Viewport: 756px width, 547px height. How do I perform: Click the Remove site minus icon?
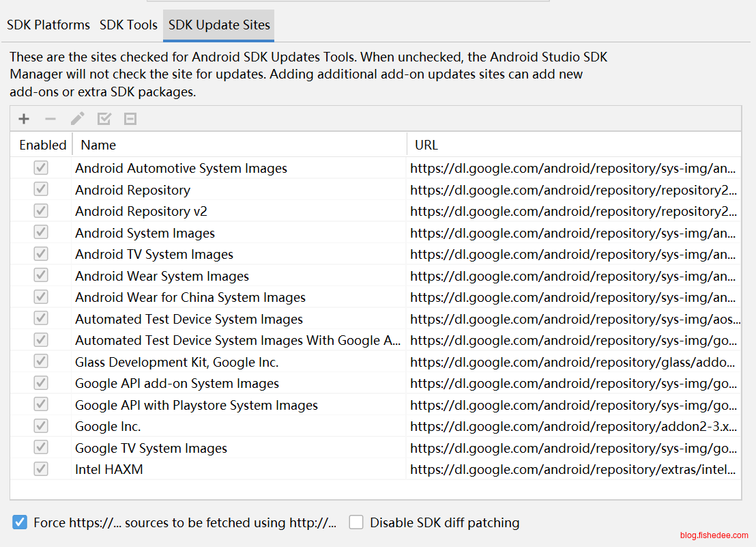coord(50,119)
